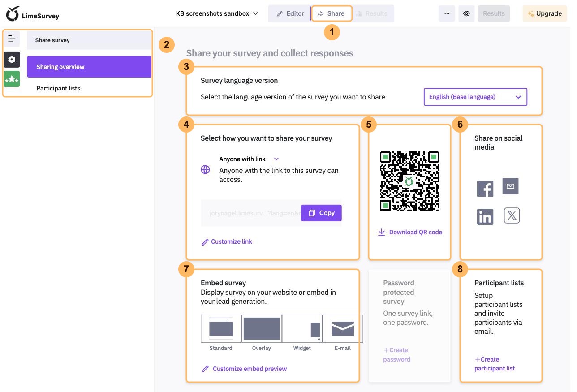The image size is (577, 392).
Task: Download the QR code
Action: [x=410, y=232]
